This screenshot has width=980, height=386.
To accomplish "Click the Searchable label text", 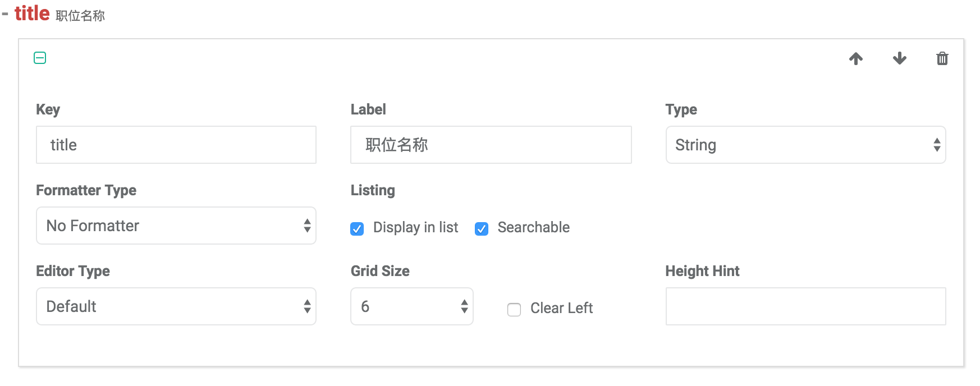I will pyautogui.click(x=533, y=227).
